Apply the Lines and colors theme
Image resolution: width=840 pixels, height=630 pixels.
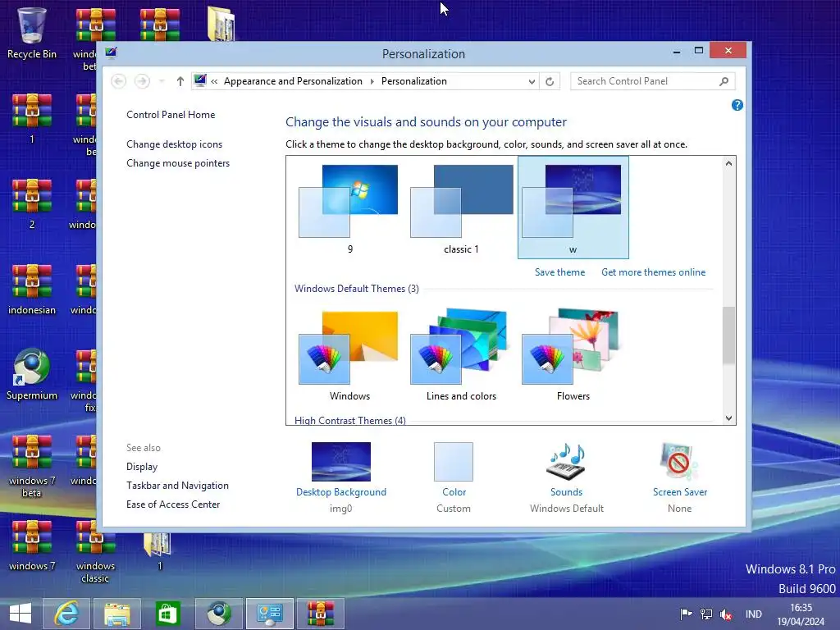[461, 354]
